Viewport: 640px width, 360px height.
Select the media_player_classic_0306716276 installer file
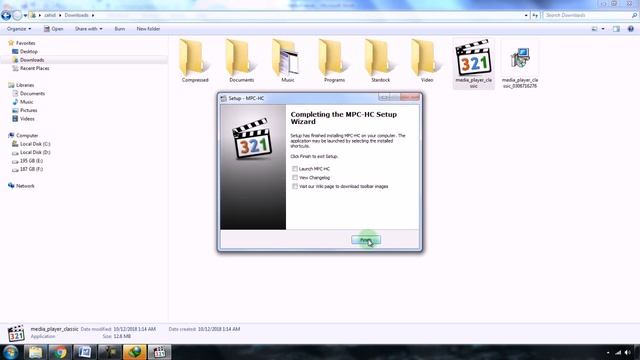click(x=520, y=64)
